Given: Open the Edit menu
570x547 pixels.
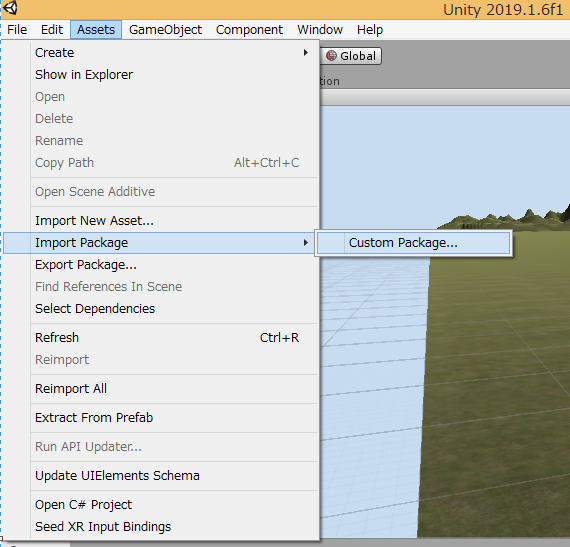Looking at the screenshot, I should (52, 29).
